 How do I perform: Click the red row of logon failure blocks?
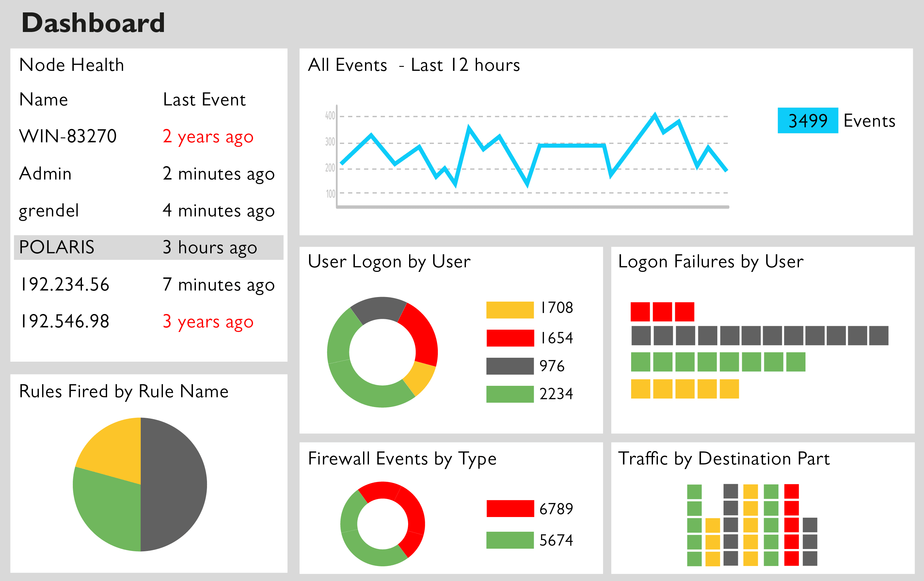pos(663,312)
